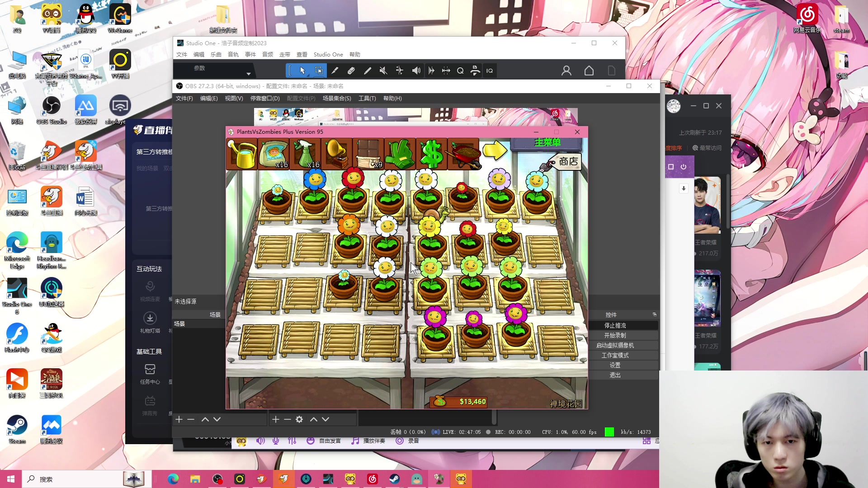Open the 停靠窗口(D) menu in OBS
This screenshot has height=488, width=868.
[x=265, y=98]
